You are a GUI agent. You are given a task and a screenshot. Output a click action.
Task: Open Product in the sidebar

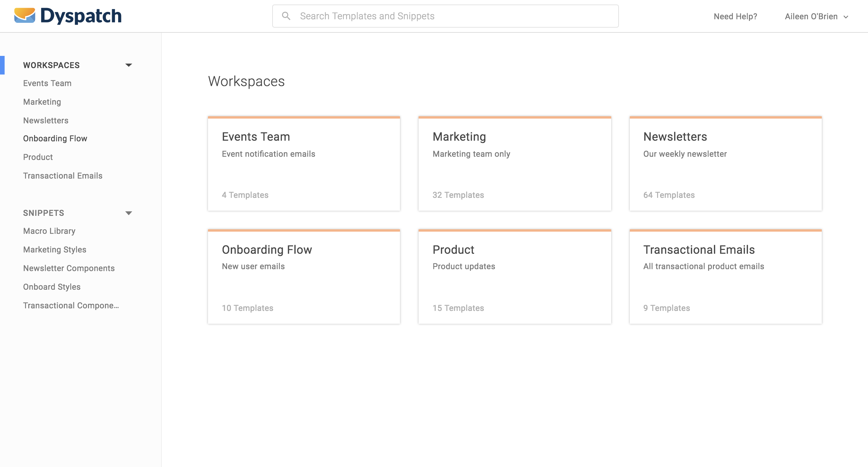[38, 157]
